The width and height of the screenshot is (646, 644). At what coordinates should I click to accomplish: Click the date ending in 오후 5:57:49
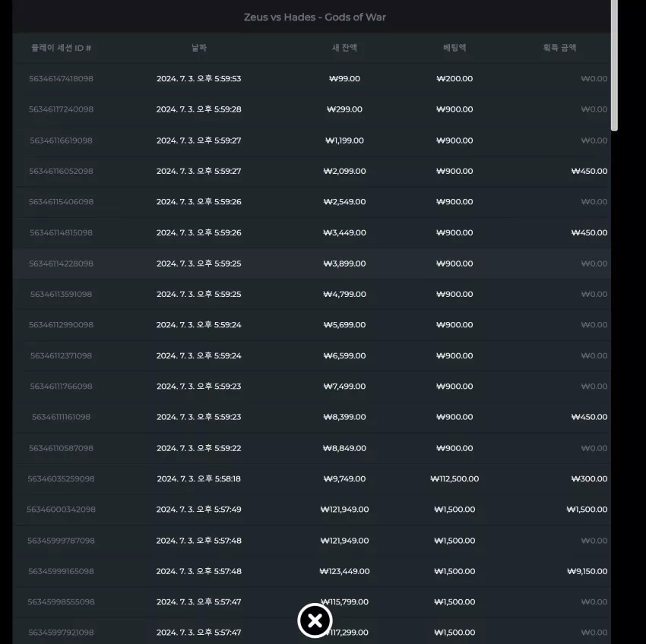click(x=199, y=510)
